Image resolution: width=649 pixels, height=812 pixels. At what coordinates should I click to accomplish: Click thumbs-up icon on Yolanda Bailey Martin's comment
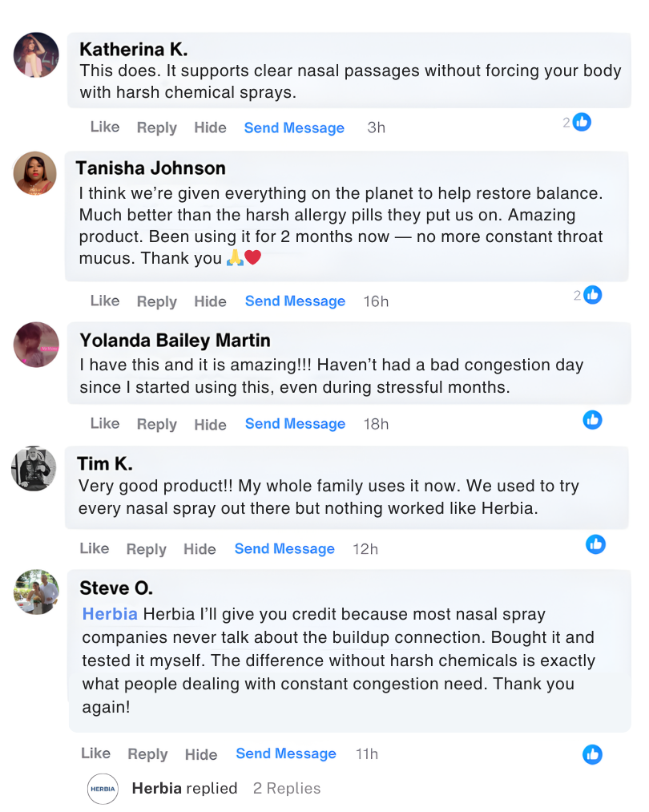[x=592, y=419]
